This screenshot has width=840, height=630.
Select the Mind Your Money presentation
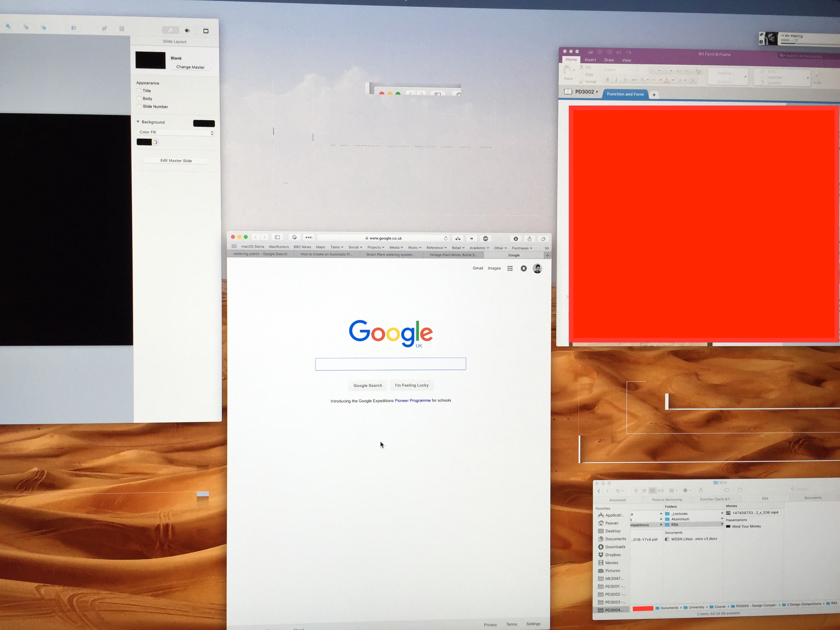[x=743, y=526]
